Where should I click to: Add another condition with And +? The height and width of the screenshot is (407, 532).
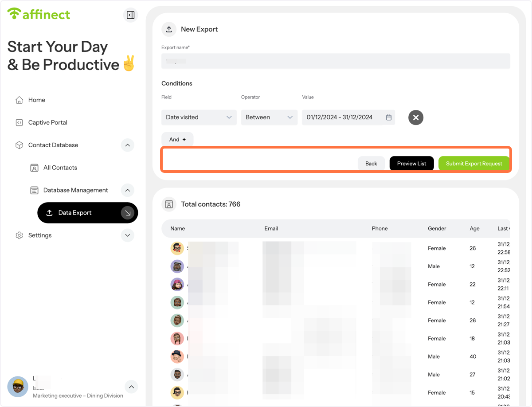pos(177,139)
